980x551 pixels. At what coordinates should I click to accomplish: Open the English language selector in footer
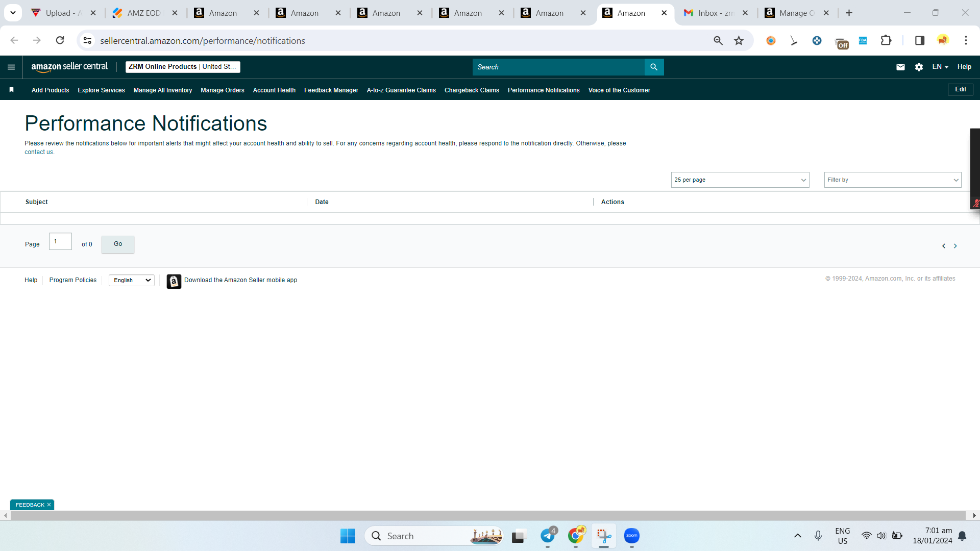(x=132, y=280)
